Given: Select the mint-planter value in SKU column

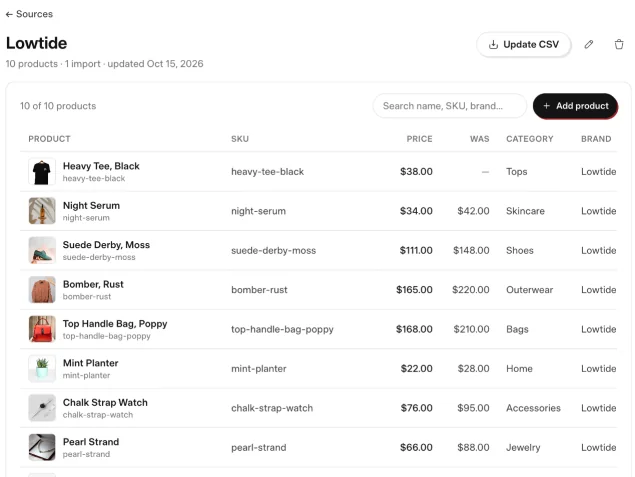Looking at the screenshot, I should click(259, 368).
